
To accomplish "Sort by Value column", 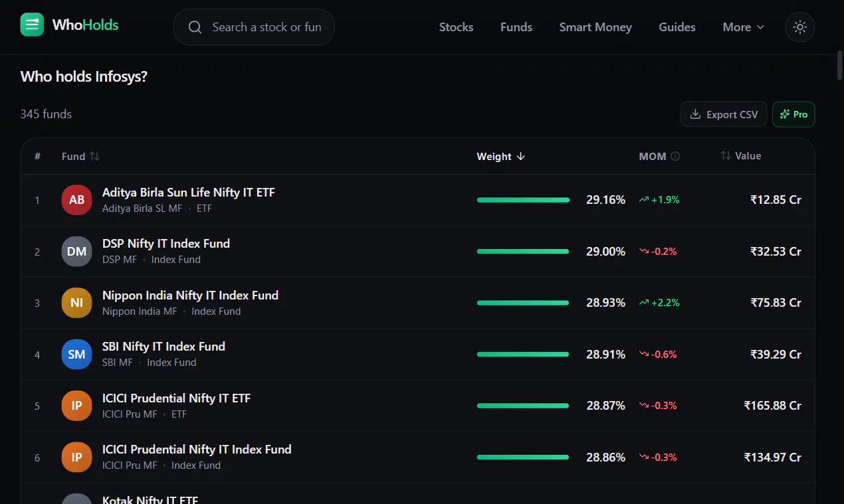I will [x=741, y=156].
